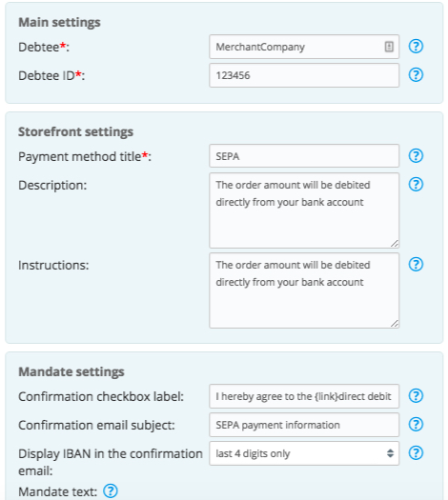Click into the Description textarea
Screen dimensions: 448x500
pyautogui.click(x=304, y=210)
